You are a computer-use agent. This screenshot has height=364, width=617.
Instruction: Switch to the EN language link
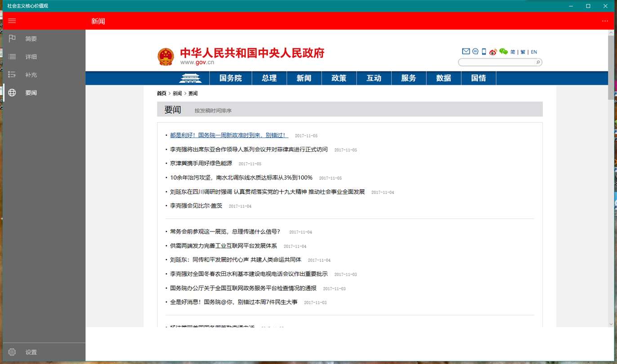534,52
